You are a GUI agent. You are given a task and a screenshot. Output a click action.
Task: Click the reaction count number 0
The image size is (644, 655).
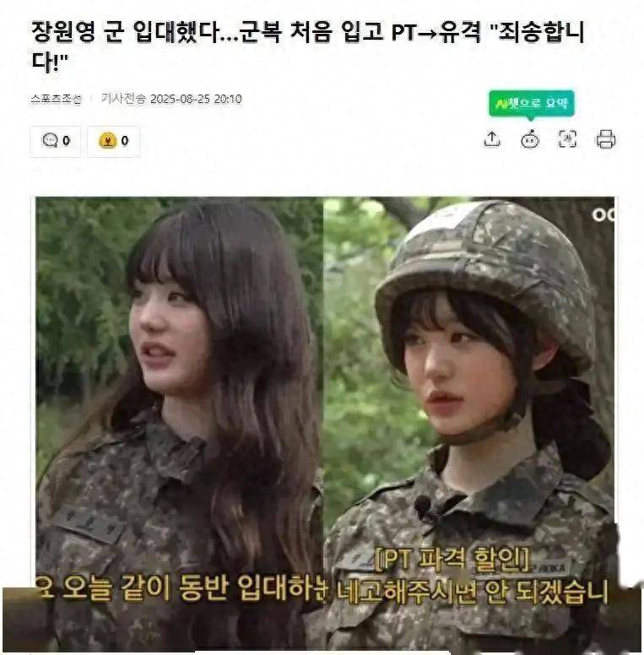pyautogui.click(x=124, y=141)
